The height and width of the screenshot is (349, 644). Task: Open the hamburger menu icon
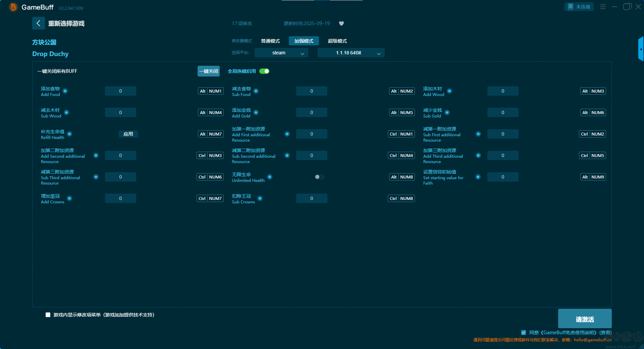click(x=603, y=7)
